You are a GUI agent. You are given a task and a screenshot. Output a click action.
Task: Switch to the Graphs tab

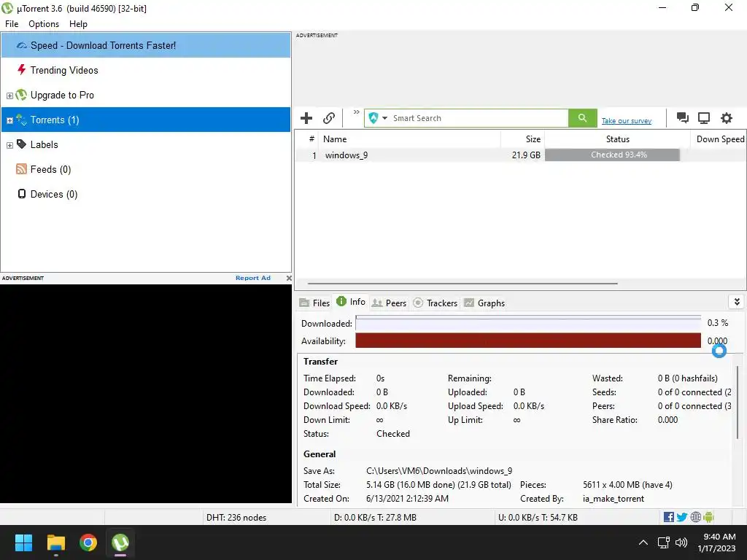(484, 303)
